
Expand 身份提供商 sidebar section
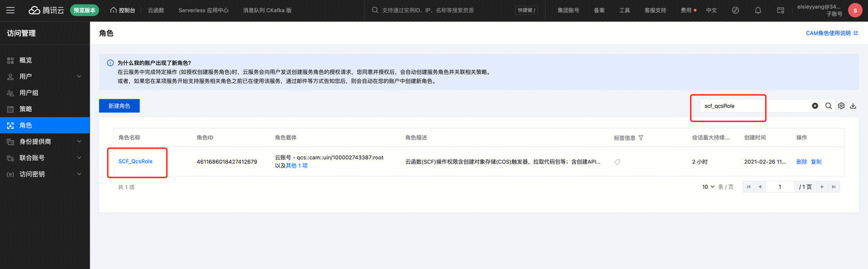pos(45,141)
